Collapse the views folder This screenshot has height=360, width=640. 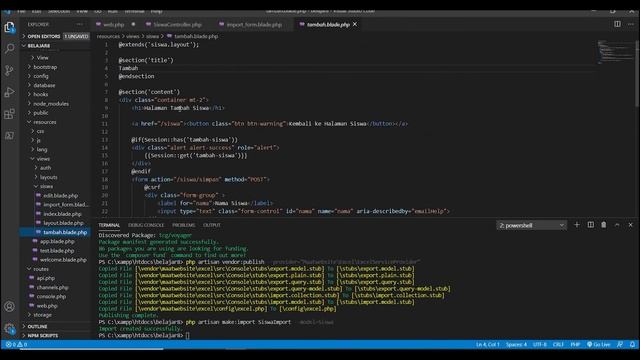[43, 159]
